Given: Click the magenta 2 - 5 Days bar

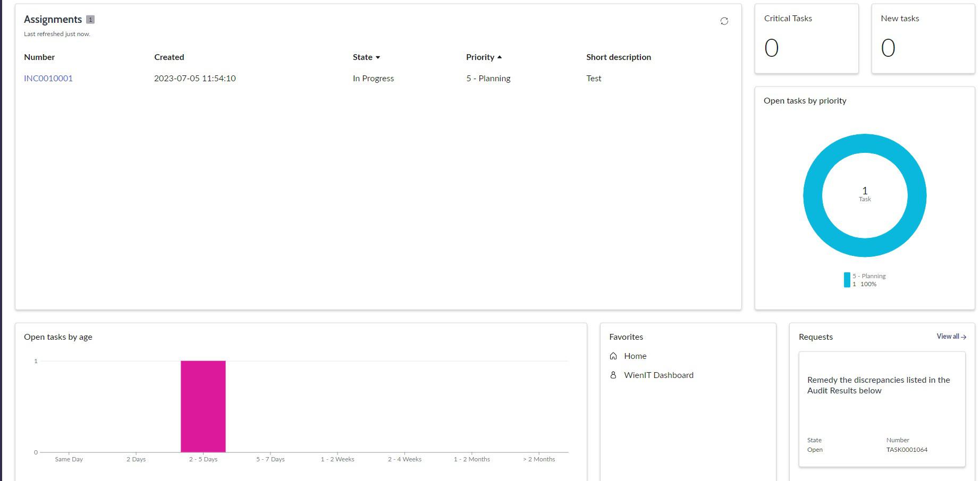Looking at the screenshot, I should click(203, 406).
